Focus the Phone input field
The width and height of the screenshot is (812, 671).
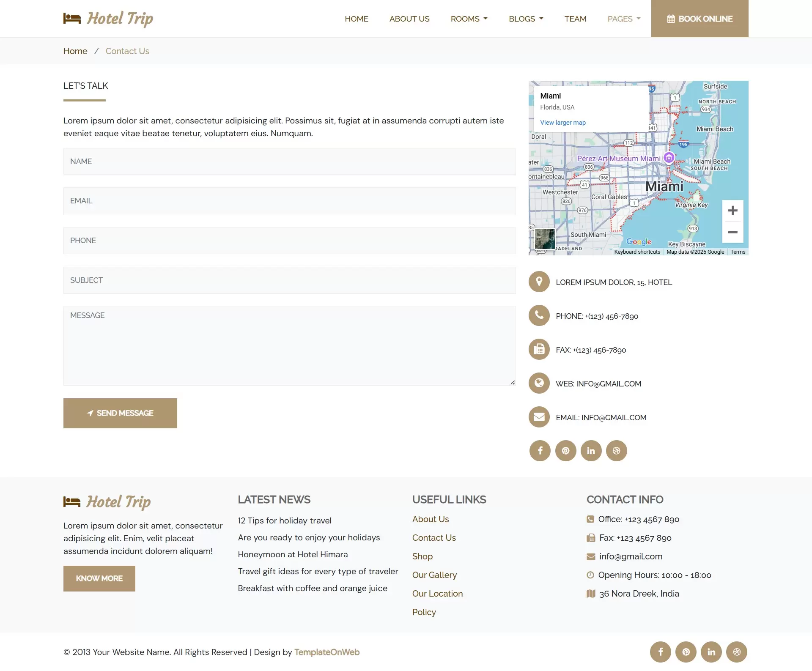(x=290, y=241)
